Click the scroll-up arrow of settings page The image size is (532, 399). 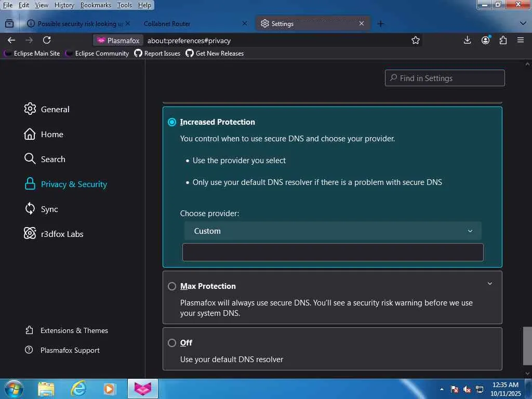pyautogui.click(x=527, y=64)
